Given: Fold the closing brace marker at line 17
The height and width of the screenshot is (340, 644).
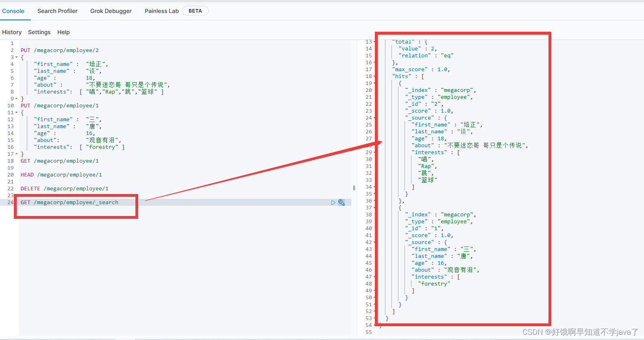Looking at the screenshot, I should [16, 154].
